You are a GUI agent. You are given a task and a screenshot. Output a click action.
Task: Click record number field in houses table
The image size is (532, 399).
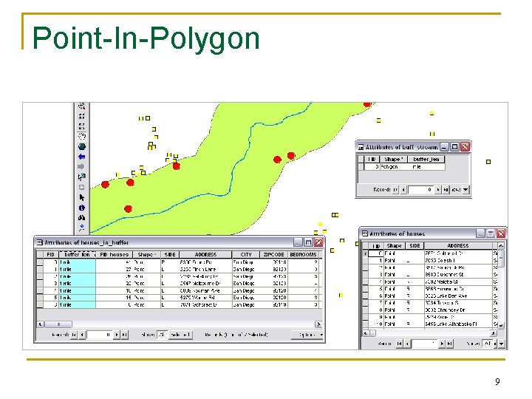[424, 344]
